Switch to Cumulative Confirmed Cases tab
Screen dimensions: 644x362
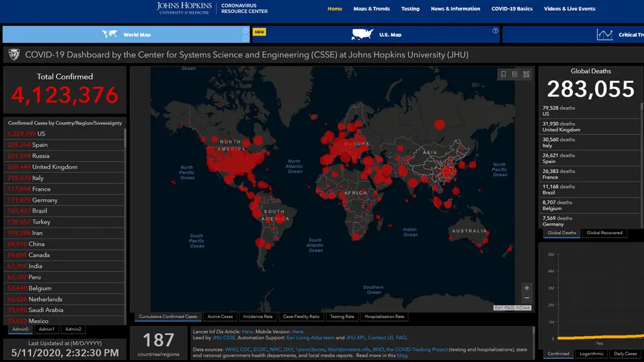coord(168,317)
